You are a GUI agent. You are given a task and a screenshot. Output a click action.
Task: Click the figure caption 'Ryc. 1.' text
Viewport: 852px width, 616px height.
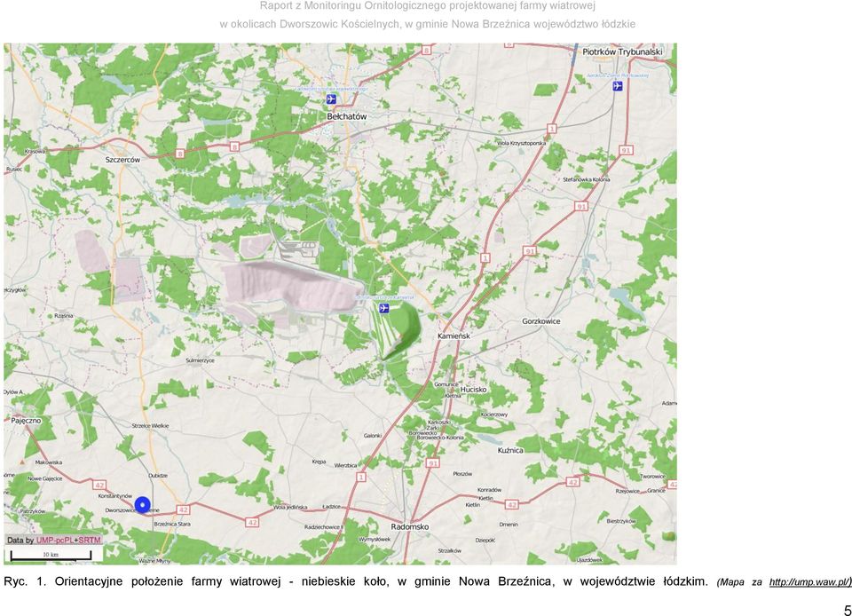click(26, 581)
